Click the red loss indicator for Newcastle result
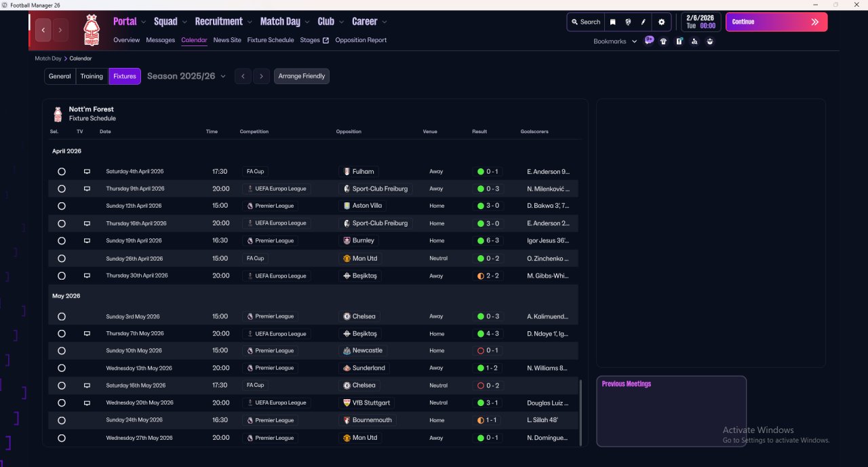Image resolution: width=868 pixels, height=467 pixels. [481, 351]
